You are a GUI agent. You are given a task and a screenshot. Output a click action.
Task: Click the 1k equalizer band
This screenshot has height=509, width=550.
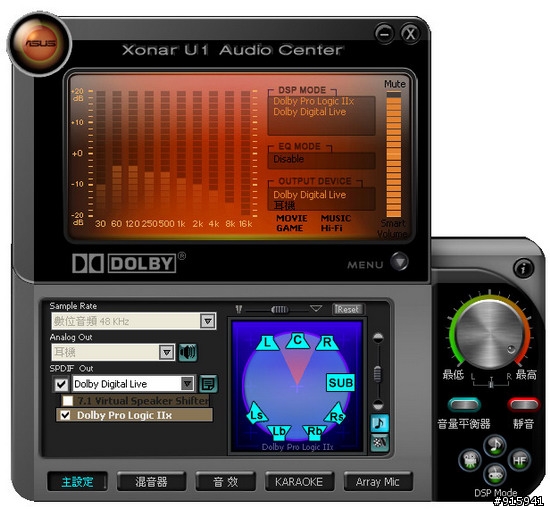(181, 153)
